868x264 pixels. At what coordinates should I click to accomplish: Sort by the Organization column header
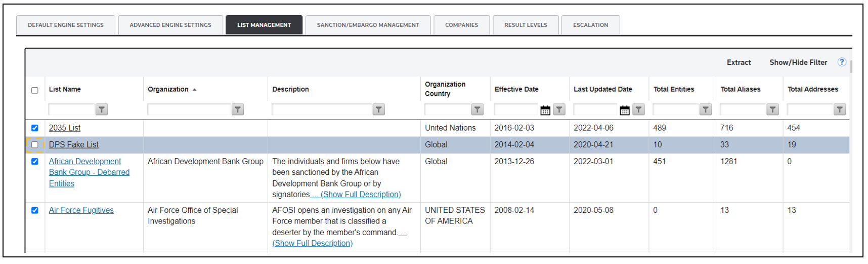click(168, 89)
